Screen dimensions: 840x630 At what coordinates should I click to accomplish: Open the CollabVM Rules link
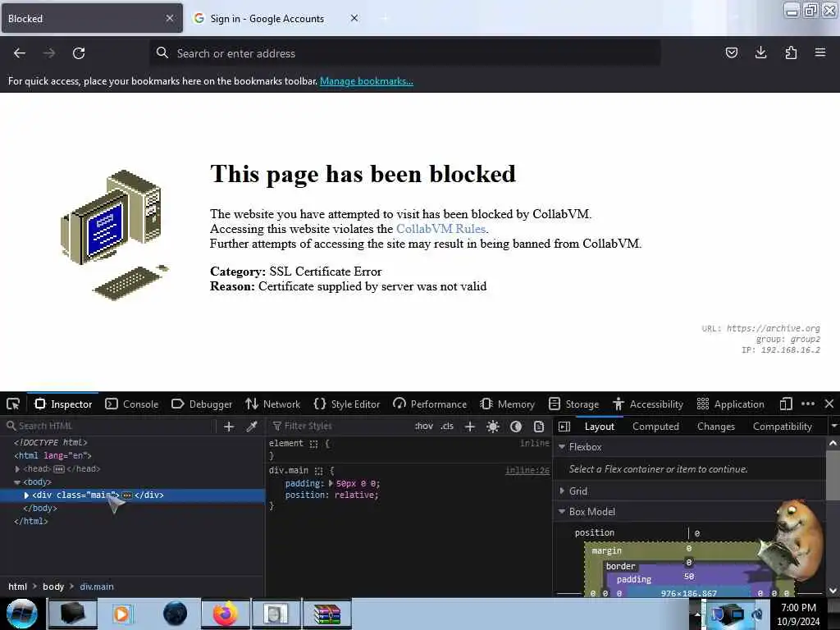click(441, 229)
